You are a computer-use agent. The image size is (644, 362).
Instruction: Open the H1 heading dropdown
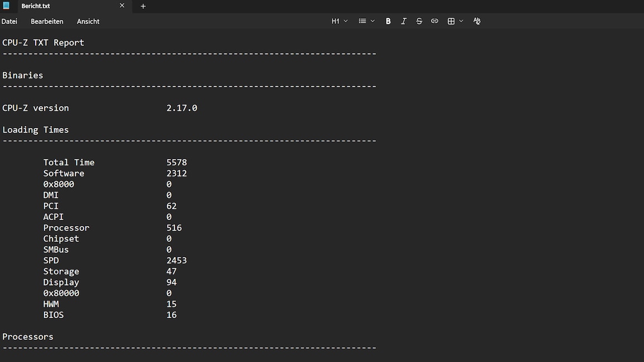(x=340, y=21)
